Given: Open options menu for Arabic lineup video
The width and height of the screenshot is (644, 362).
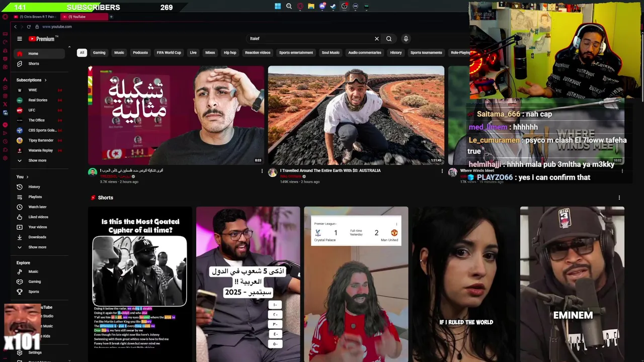Looking at the screenshot, I should pos(262,171).
